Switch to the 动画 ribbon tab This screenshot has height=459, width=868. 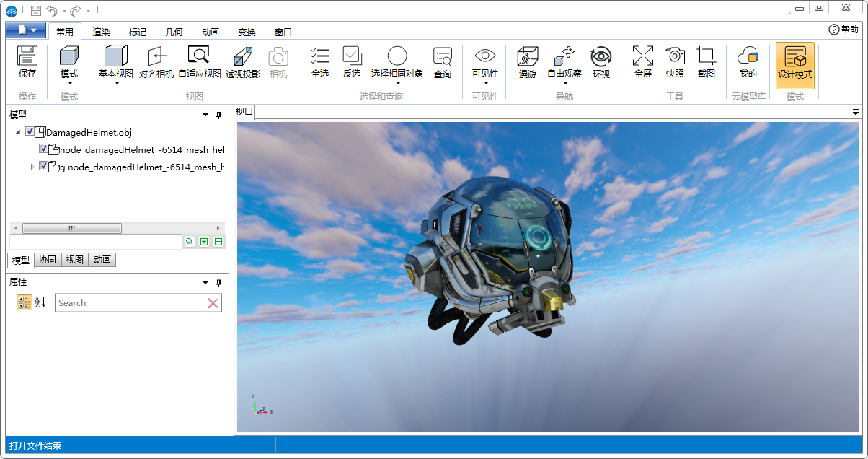click(x=211, y=32)
